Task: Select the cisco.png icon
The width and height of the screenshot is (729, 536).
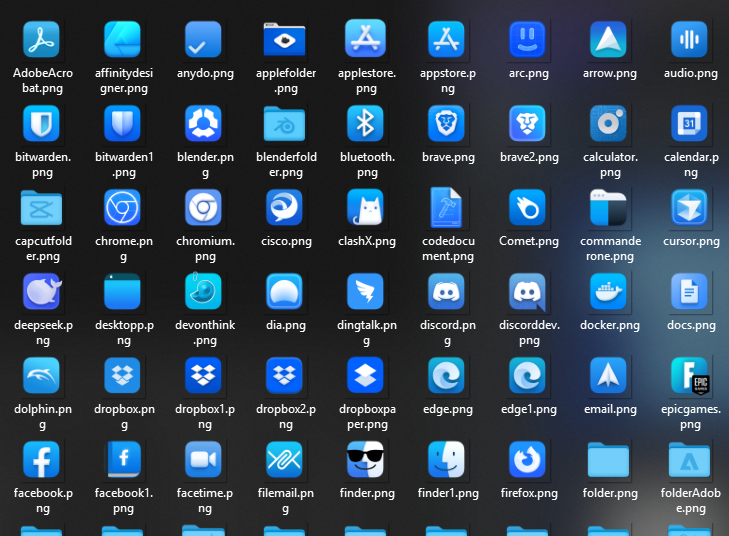Action: [284, 207]
